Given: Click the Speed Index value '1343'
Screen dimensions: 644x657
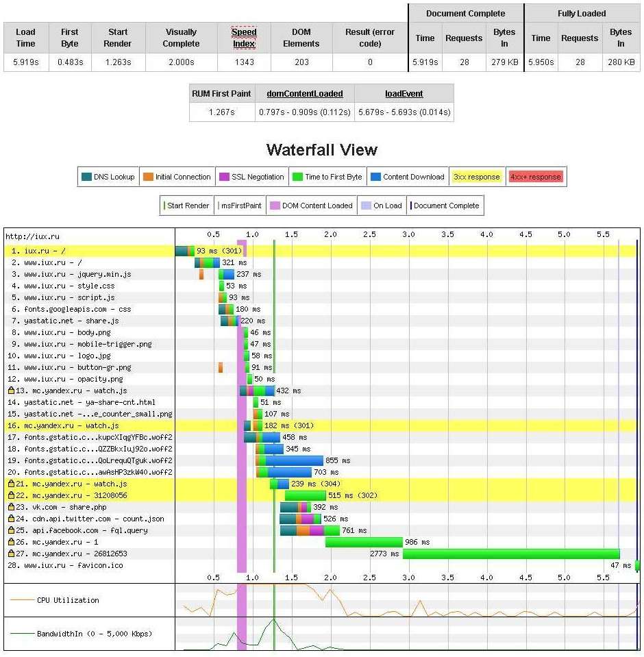Looking at the screenshot, I should pos(245,62).
